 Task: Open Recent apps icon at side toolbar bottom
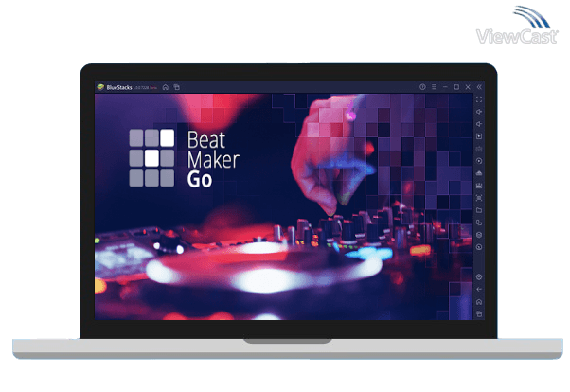479,313
